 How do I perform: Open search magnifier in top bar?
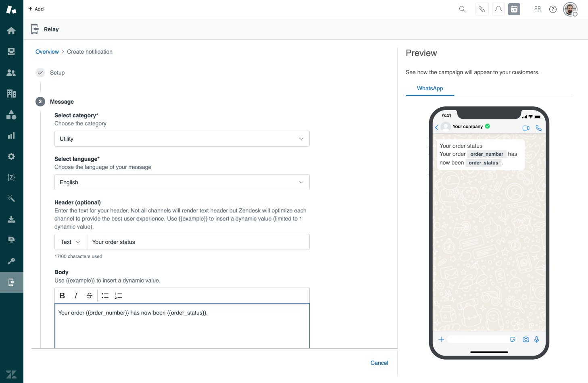462,9
